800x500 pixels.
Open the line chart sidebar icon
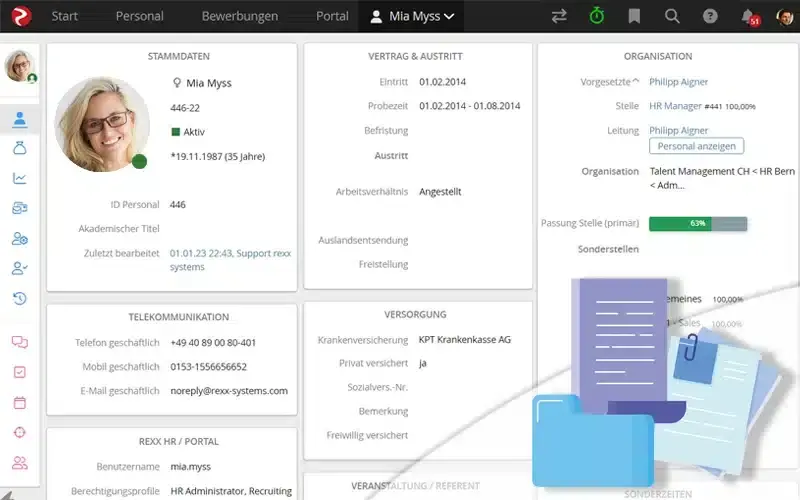pos(20,178)
